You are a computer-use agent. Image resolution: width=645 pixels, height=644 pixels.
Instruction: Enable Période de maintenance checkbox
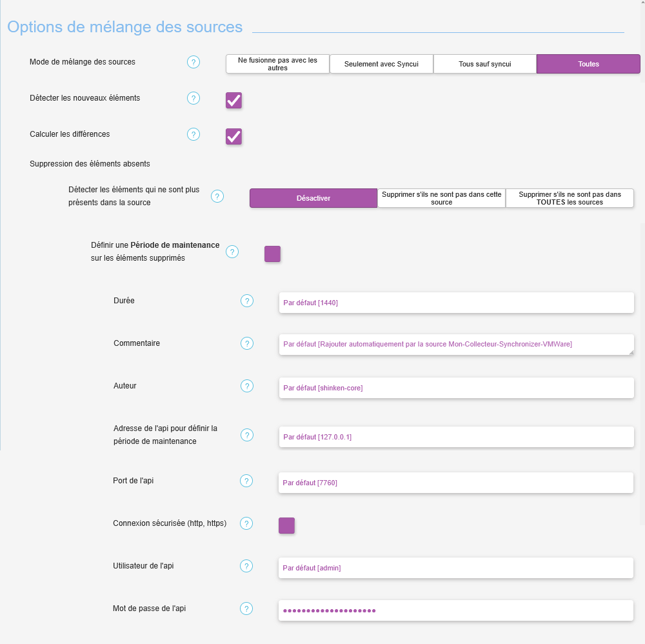272,254
